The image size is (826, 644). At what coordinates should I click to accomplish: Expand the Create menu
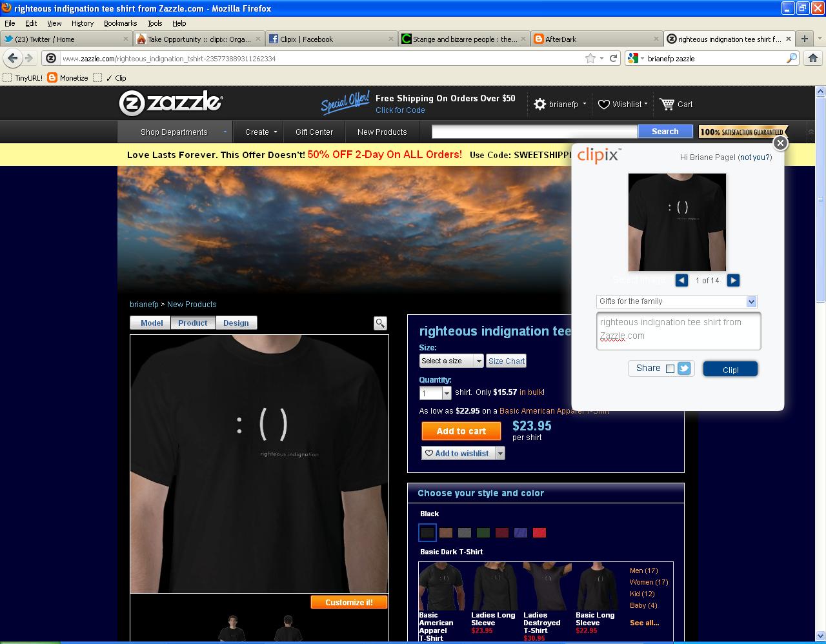[261, 132]
